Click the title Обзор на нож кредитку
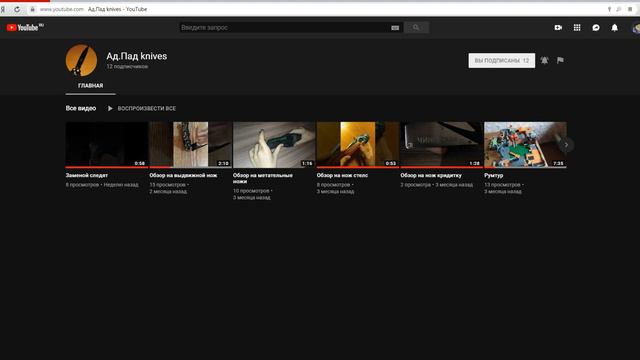640x360 pixels. coord(431,175)
